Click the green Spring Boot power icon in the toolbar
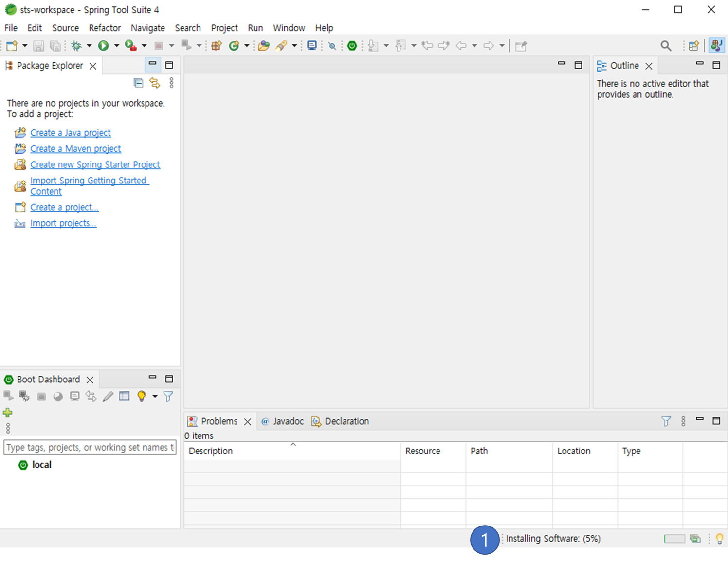The height and width of the screenshot is (562, 728). click(x=352, y=46)
